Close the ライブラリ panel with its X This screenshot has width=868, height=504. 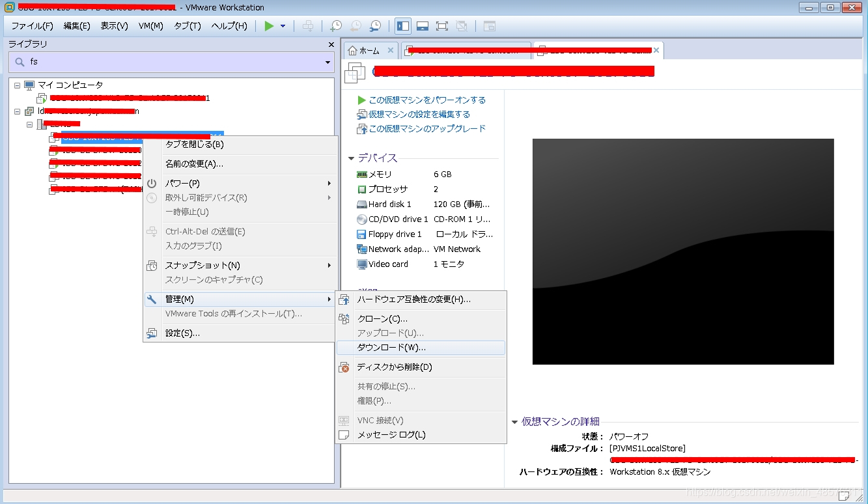331,44
